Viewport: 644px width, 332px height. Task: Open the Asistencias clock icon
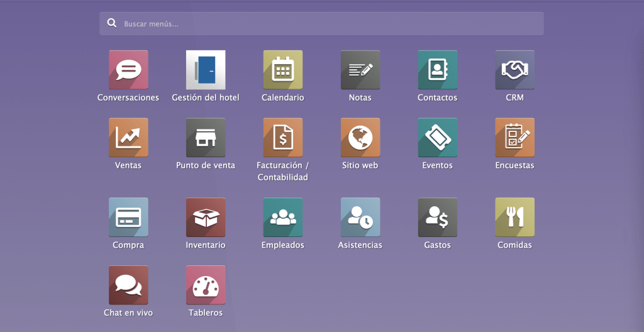click(x=360, y=218)
